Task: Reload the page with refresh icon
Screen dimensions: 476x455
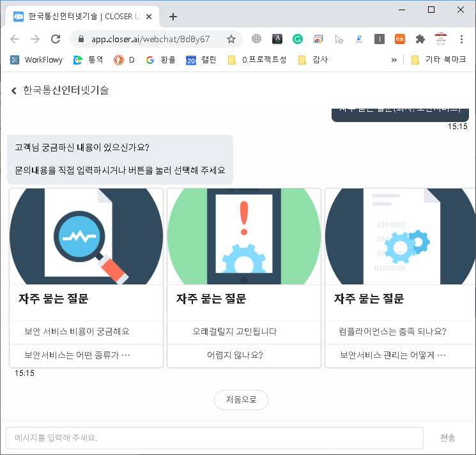Action: click(x=56, y=39)
